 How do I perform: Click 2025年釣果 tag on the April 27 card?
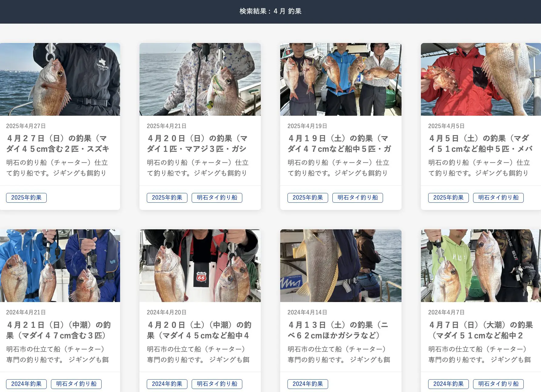pos(26,198)
